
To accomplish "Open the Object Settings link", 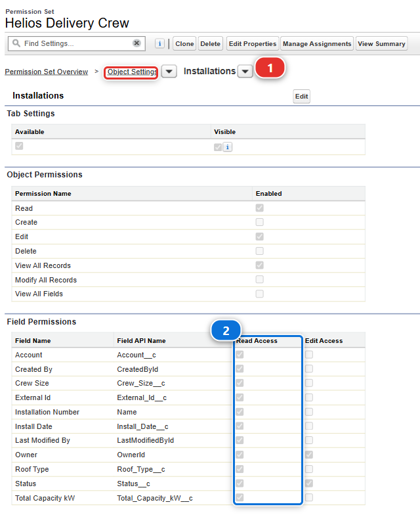I will (x=132, y=72).
